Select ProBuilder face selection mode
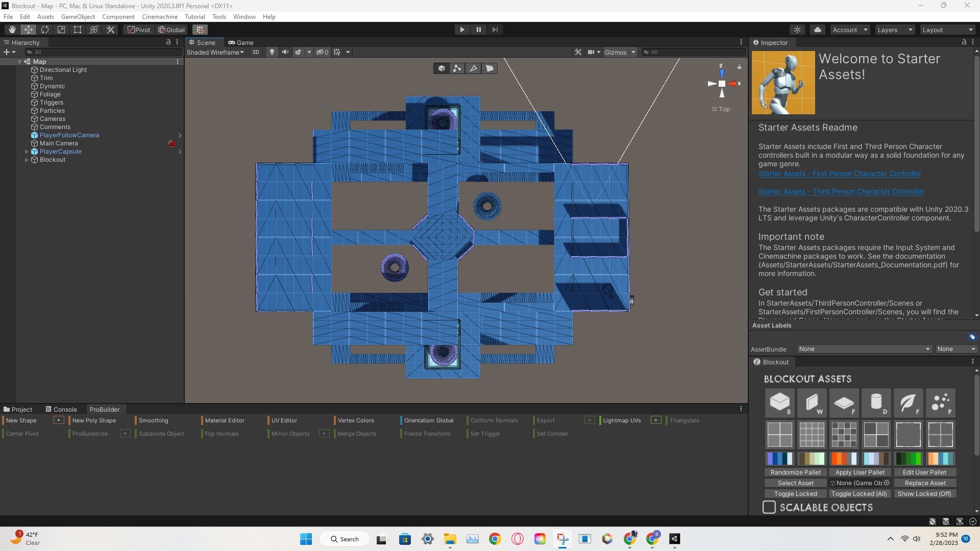Screen dimensions: 980x551 [490, 68]
